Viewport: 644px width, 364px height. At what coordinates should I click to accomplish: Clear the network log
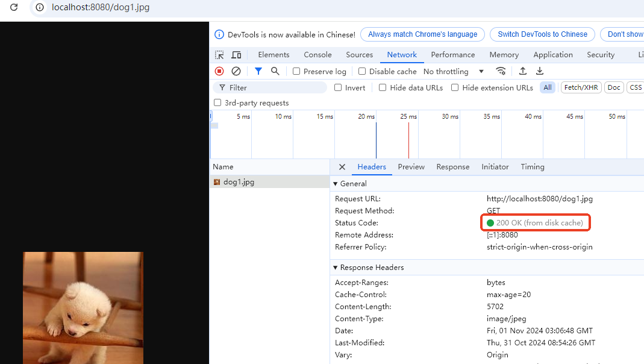point(236,71)
